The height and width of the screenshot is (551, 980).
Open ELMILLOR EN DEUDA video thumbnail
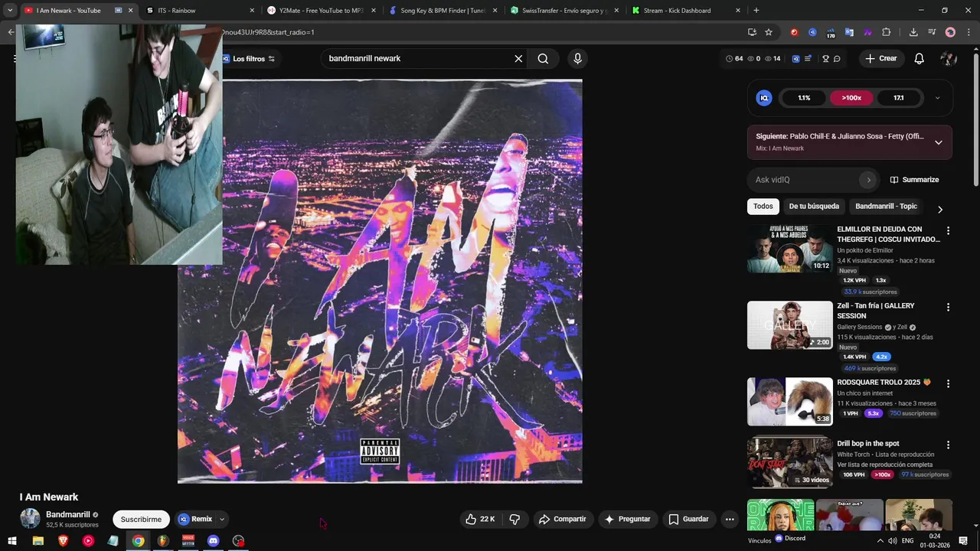click(x=789, y=249)
